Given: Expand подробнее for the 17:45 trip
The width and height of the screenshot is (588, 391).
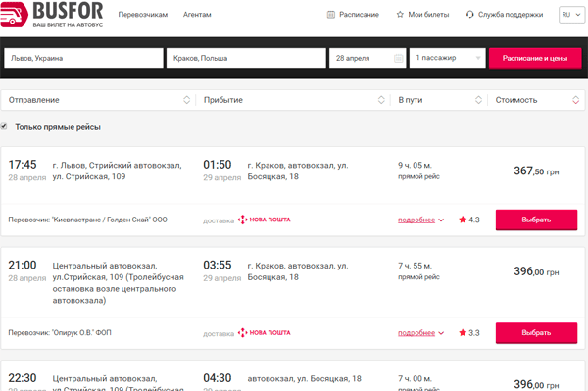Looking at the screenshot, I should (x=420, y=220).
